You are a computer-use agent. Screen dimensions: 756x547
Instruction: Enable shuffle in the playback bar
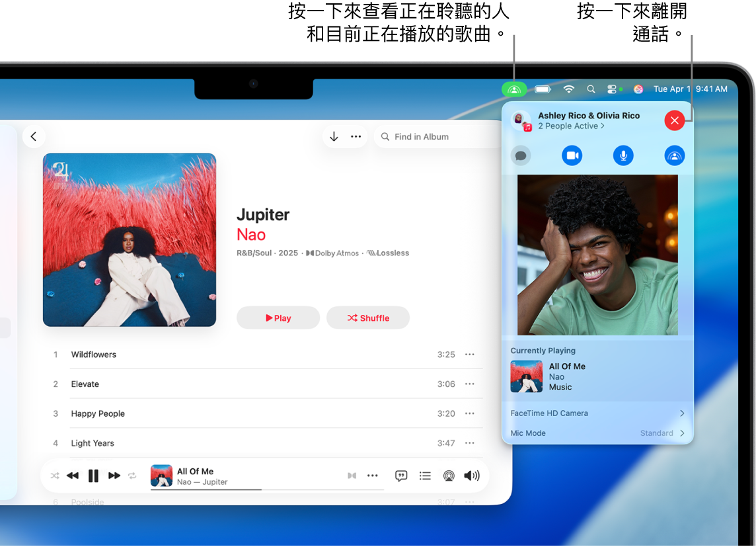tap(55, 476)
